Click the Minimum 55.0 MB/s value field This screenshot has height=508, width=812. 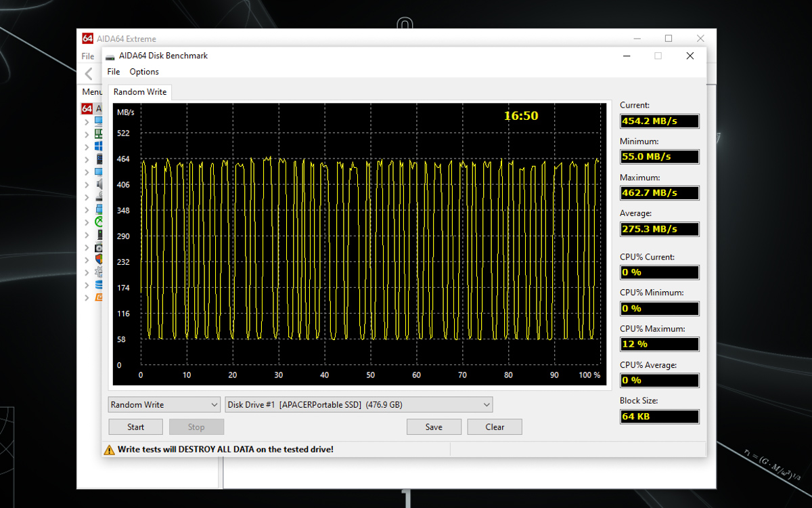(660, 156)
